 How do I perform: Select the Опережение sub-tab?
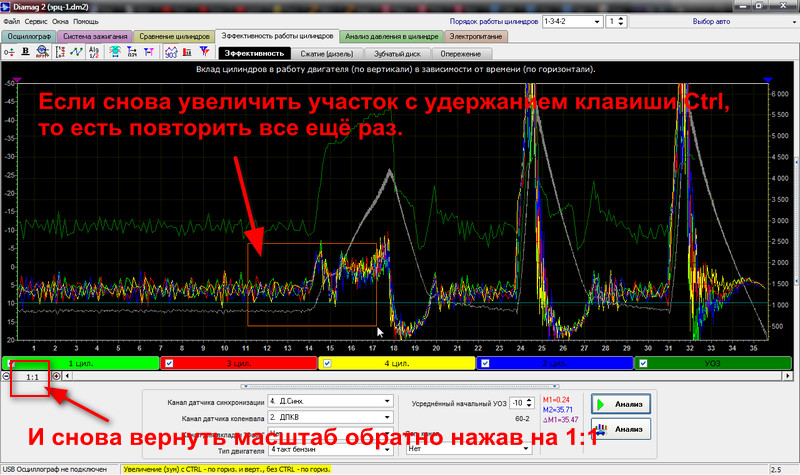pos(461,54)
